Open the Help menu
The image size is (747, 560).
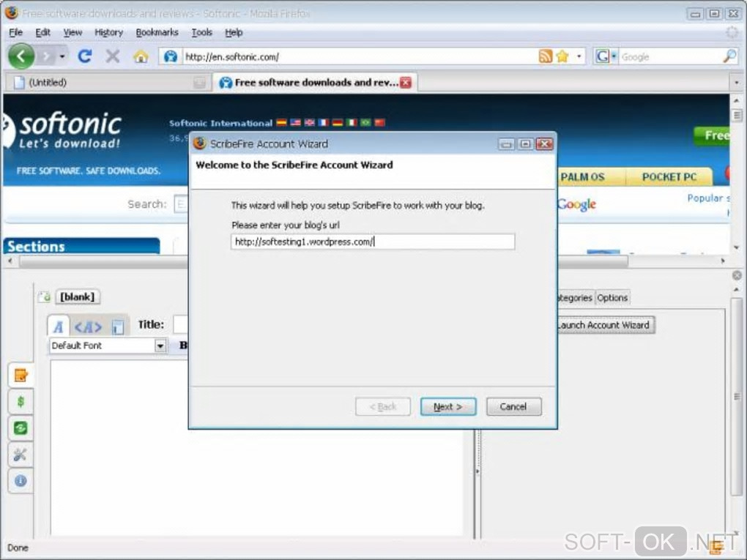pos(234,32)
